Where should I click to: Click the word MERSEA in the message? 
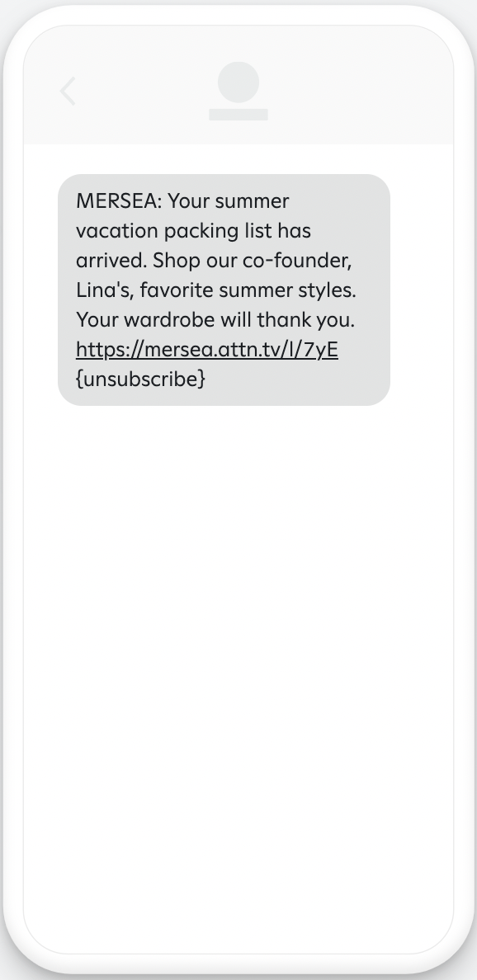tap(116, 201)
